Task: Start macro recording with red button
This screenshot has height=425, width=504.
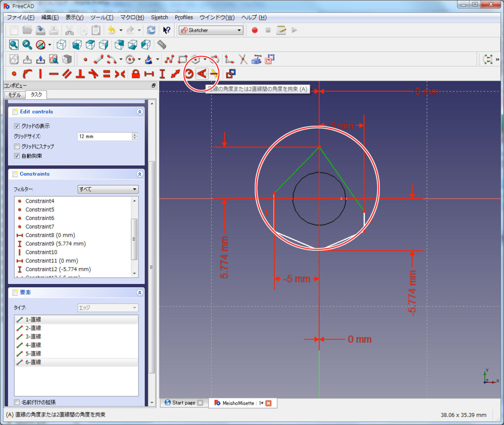Action: pos(254,30)
